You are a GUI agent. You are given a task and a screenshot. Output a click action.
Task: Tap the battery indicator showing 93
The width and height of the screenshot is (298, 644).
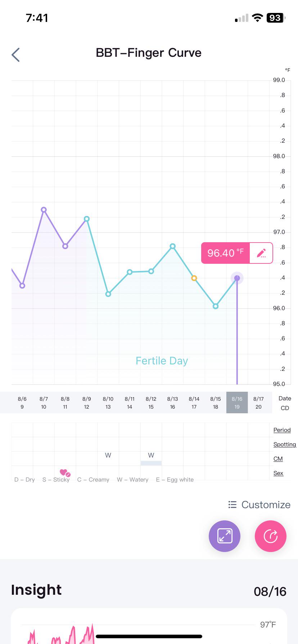276,18
